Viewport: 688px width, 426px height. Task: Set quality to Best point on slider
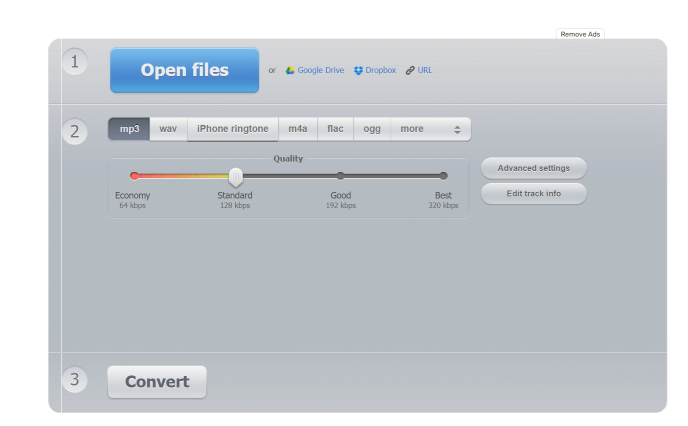[x=444, y=176]
